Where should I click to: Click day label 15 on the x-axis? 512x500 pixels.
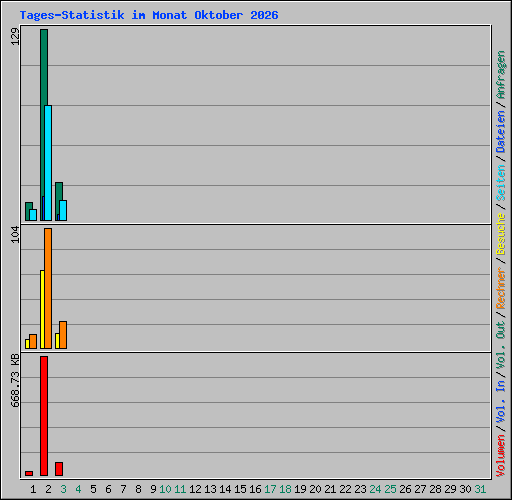click(240, 489)
